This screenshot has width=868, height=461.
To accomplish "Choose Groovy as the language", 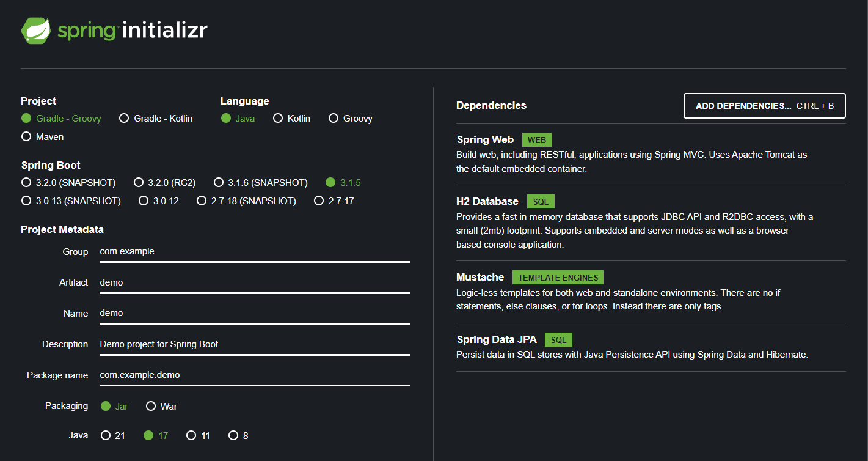I will (351, 119).
